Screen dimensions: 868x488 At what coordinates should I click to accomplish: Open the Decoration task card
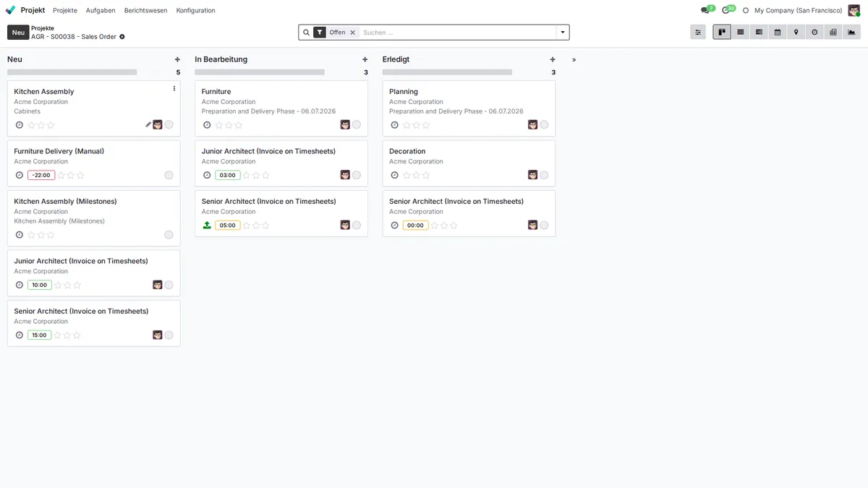coord(469,163)
